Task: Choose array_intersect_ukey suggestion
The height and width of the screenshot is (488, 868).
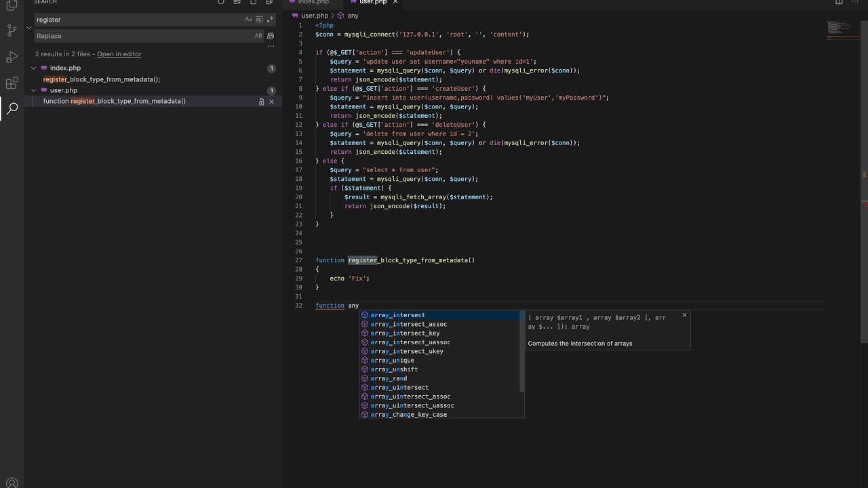Action: coord(440,351)
